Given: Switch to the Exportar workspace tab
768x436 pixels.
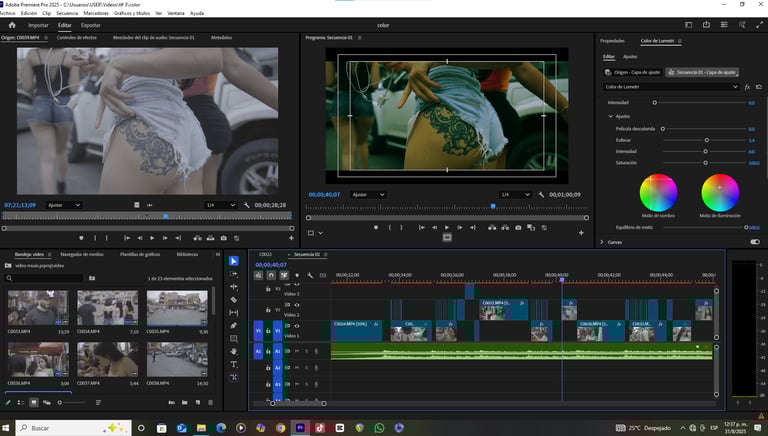Looking at the screenshot, I should tap(90, 24).
